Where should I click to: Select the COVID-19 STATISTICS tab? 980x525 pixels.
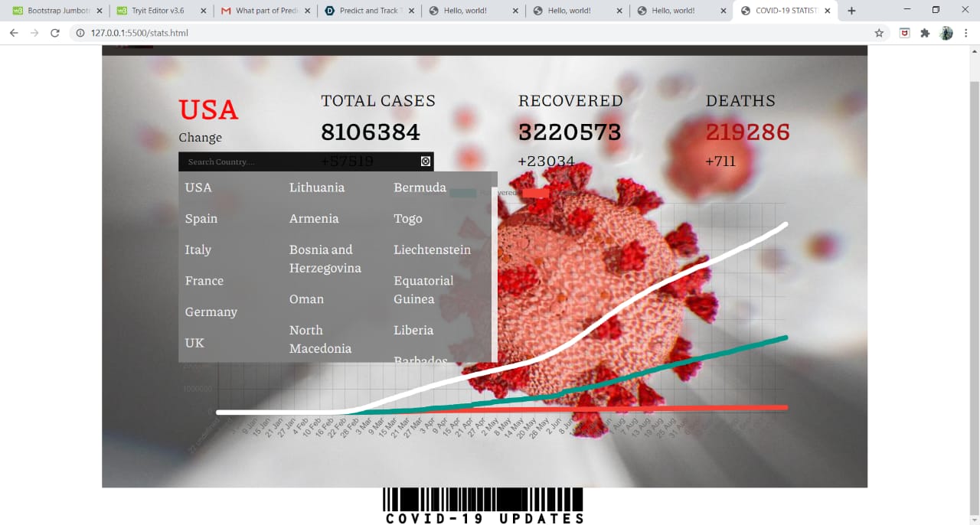point(785,11)
